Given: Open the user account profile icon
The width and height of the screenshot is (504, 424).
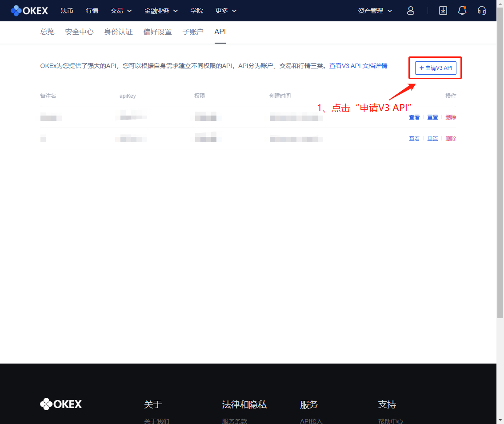Looking at the screenshot, I should (411, 11).
